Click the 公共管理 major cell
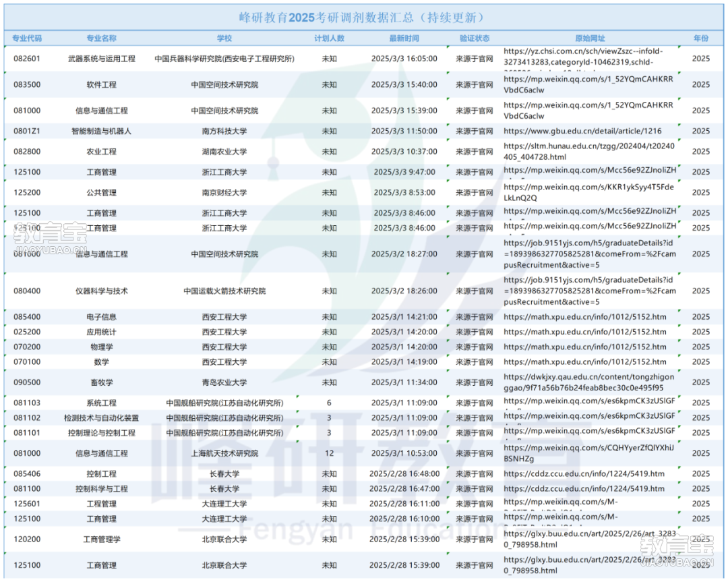 pyautogui.click(x=101, y=192)
